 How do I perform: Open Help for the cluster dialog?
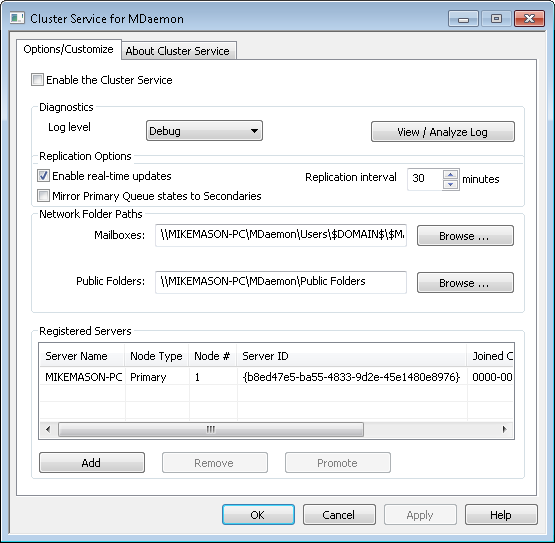(x=501, y=515)
